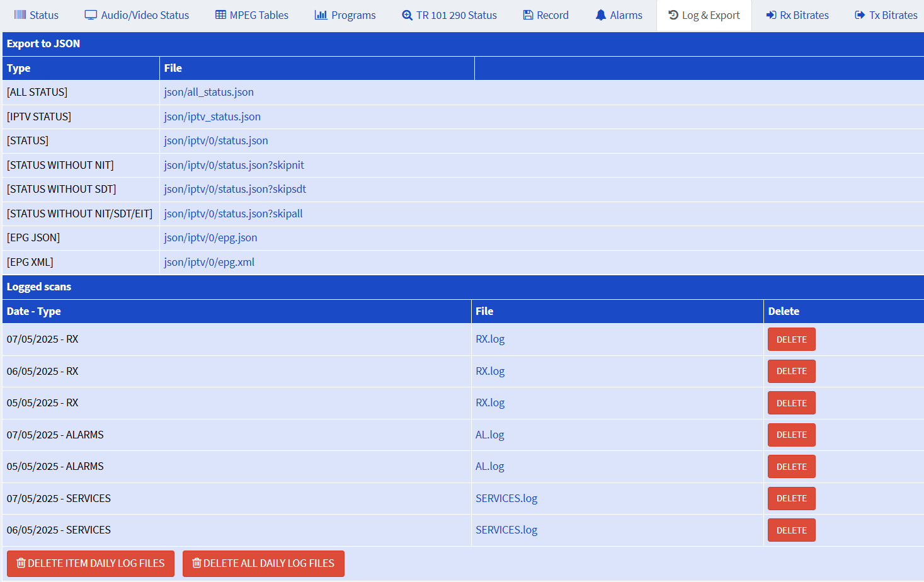This screenshot has width=924, height=582.
Task: Open RX.log for 06/05/2025
Action: [x=490, y=371]
